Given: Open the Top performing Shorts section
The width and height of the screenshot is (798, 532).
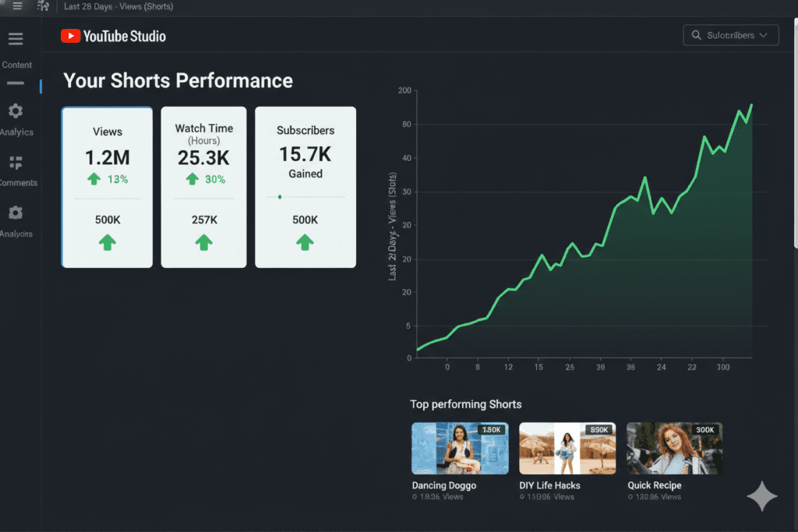Looking at the screenshot, I should pos(465,404).
